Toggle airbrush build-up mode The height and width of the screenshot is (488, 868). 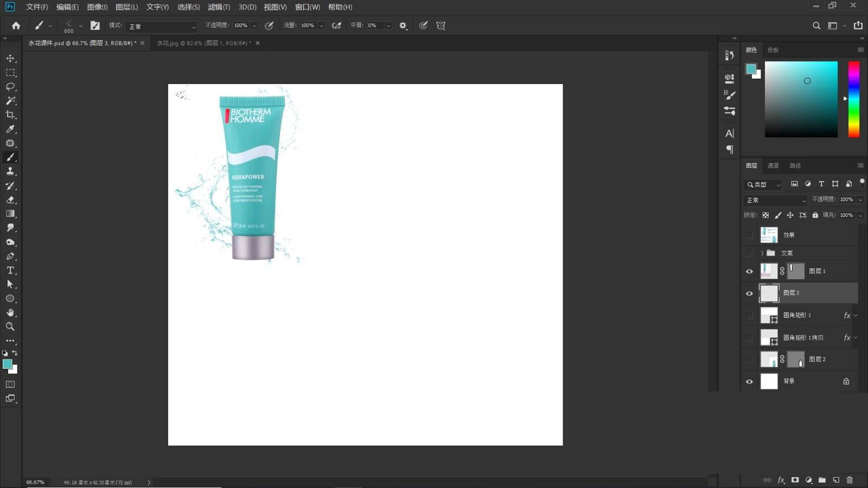[336, 25]
